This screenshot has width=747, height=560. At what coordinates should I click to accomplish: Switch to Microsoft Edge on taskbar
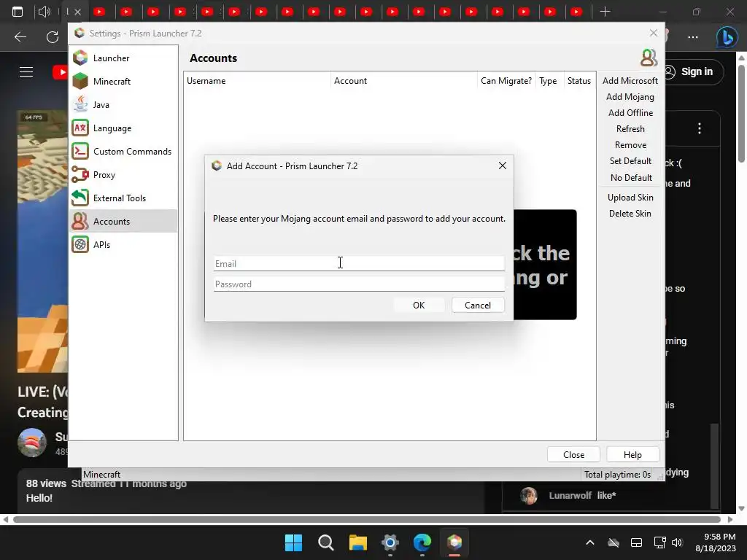[x=422, y=542]
